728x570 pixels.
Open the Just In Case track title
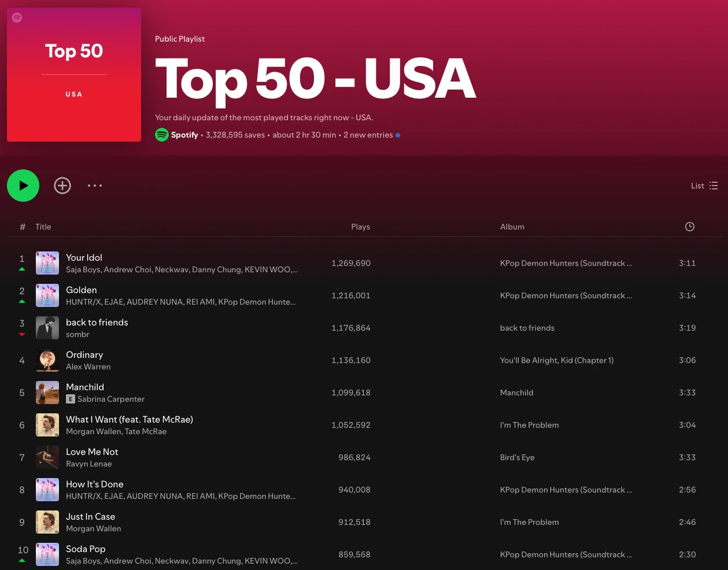[91, 517]
